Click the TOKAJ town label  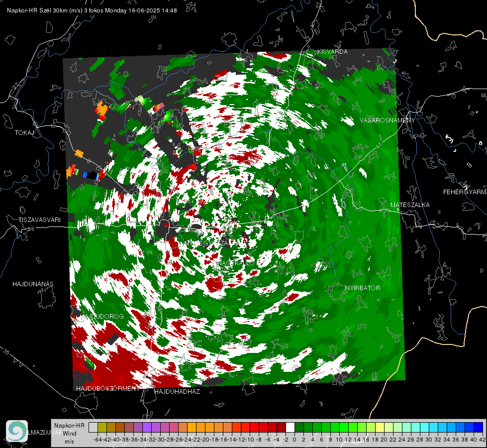[x=24, y=133]
